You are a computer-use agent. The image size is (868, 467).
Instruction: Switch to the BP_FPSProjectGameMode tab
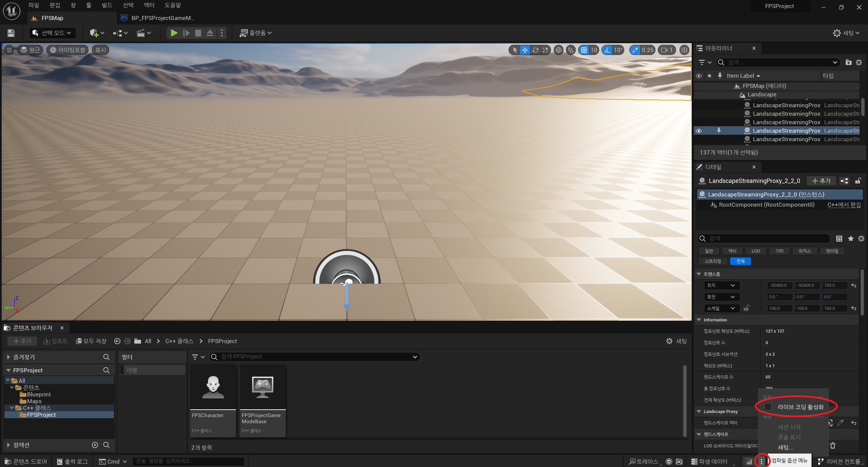162,18
